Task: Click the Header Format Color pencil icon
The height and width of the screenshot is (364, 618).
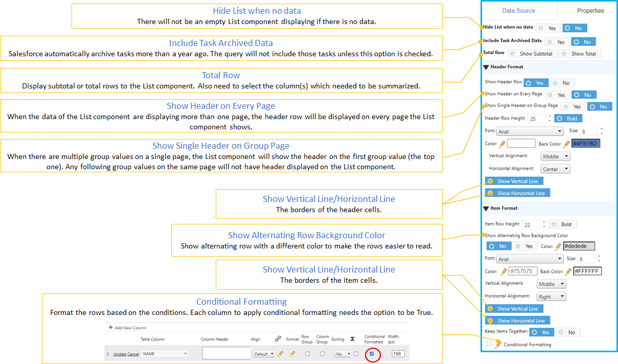Action: pos(503,144)
